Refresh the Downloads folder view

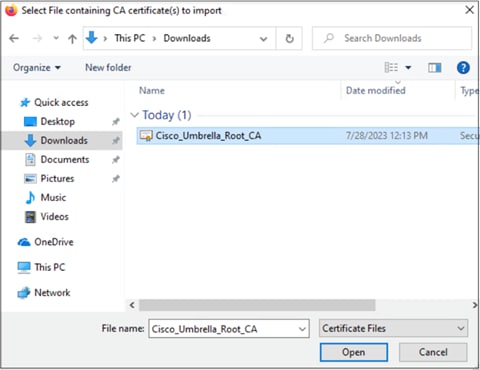(289, 39)
